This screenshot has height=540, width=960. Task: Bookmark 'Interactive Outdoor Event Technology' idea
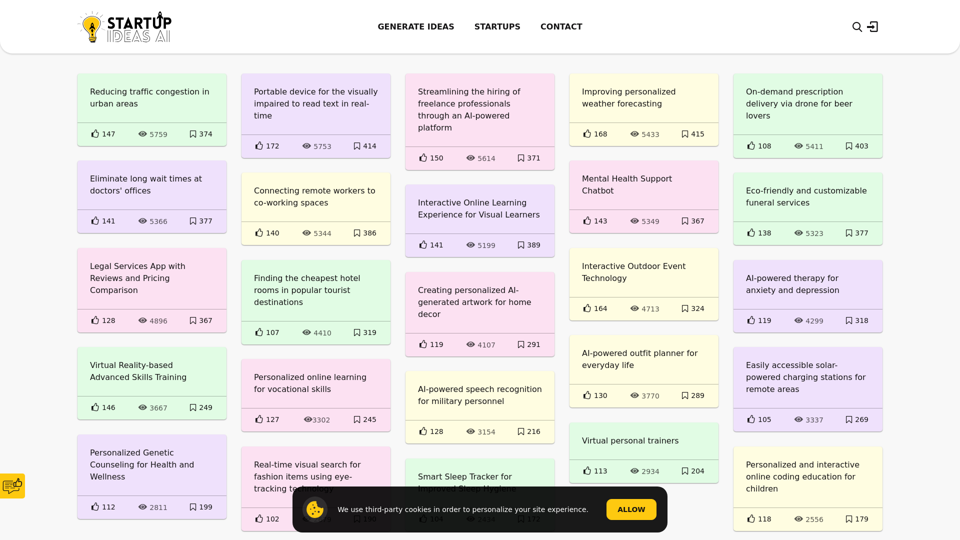[685, 309]
